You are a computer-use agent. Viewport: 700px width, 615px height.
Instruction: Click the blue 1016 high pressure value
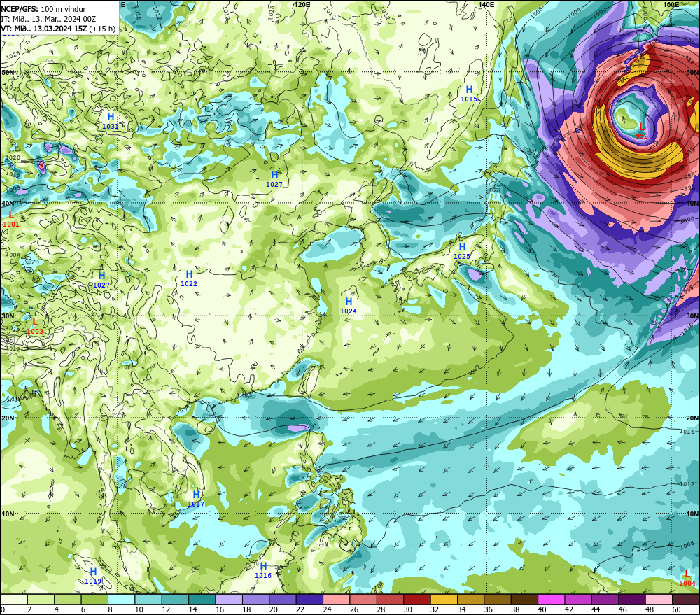click(263, 576)
